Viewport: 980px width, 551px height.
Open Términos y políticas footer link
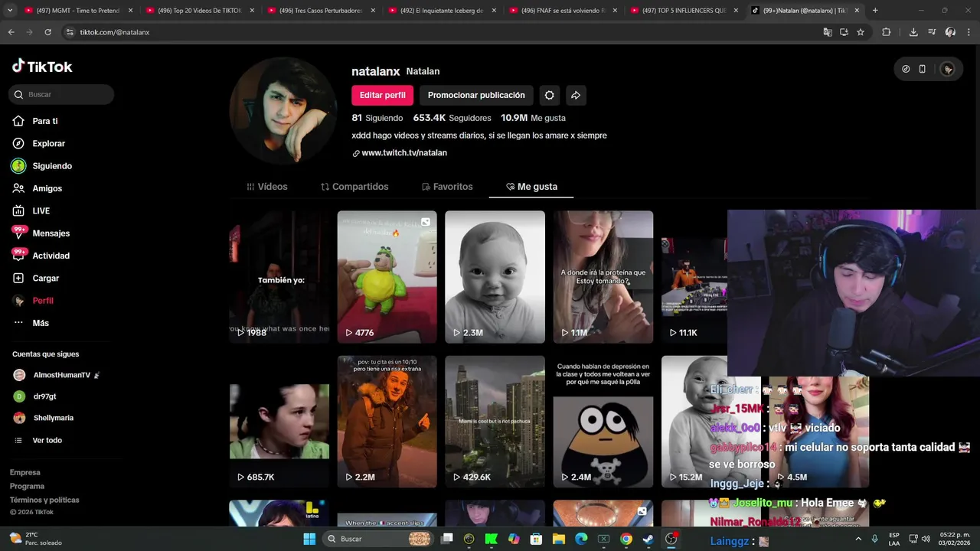click(44, 500)
